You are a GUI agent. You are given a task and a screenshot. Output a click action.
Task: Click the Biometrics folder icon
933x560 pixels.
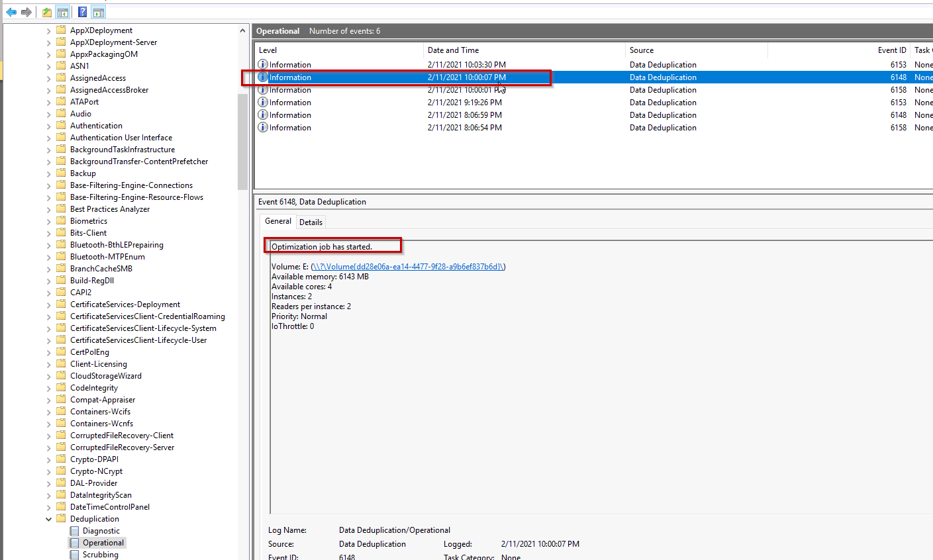click(61, 221)
